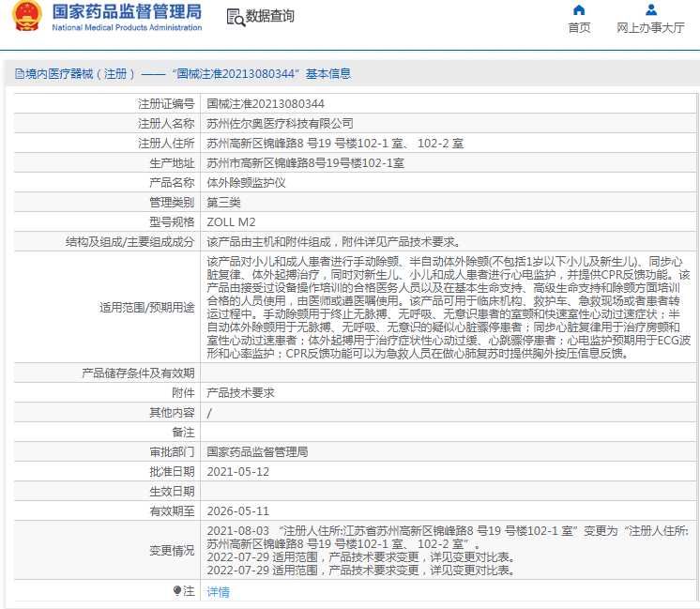This screenshot has height=609, width=700.
Task: Click 变更情况 row label
Action: coord(172,551)
